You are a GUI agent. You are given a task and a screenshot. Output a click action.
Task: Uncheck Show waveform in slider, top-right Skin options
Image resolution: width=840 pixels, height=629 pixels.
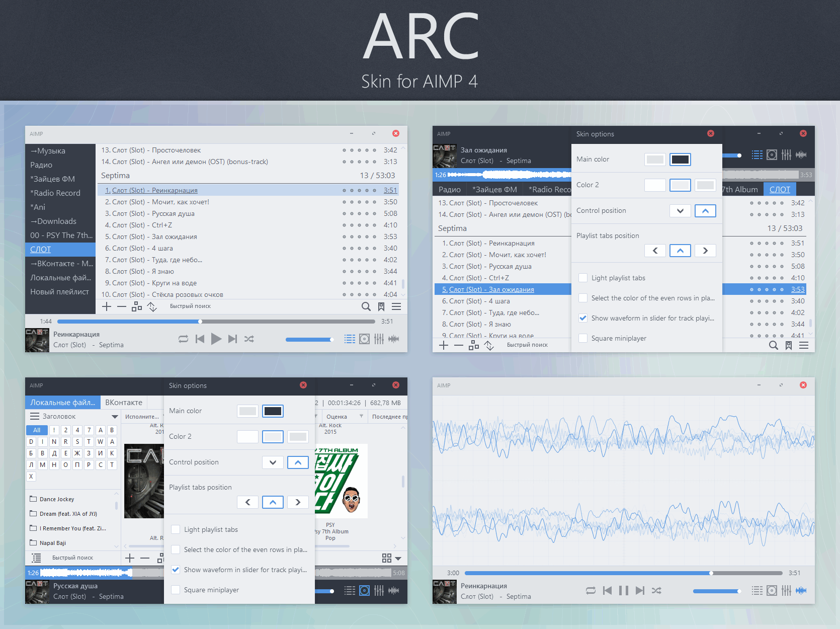pos(583,318)
